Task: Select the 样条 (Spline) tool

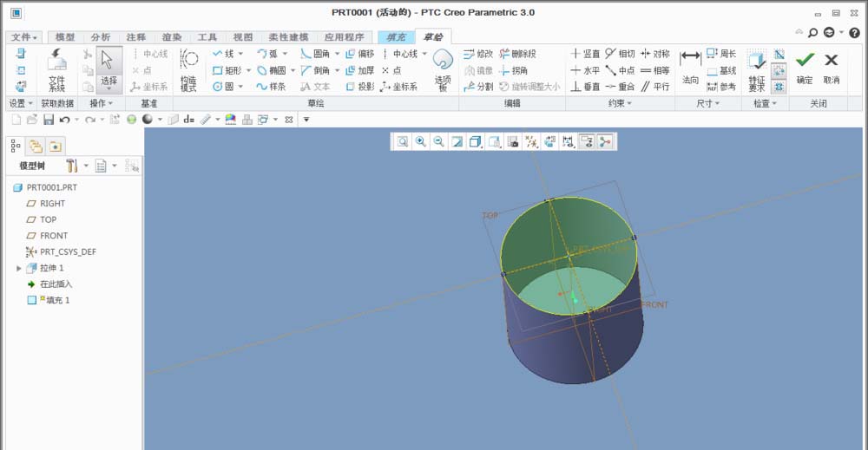Action: (x=271, y=87)
